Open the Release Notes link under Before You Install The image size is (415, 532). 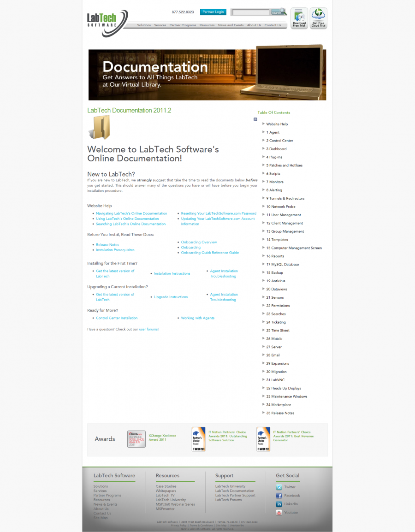click(x=107, y=245)
